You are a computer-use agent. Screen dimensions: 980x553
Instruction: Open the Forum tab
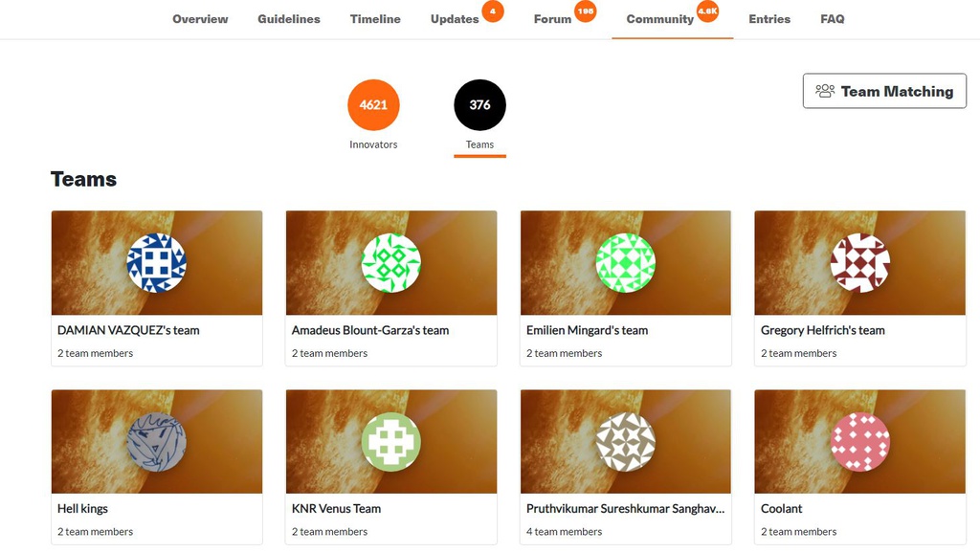point(552,19)
